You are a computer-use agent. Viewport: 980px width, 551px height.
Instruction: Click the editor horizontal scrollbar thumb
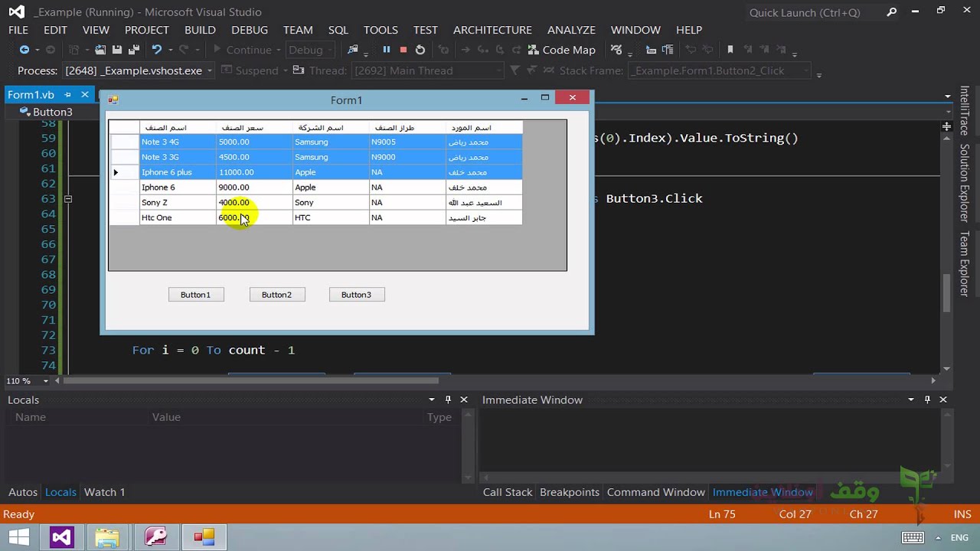[x=251, y=380]
